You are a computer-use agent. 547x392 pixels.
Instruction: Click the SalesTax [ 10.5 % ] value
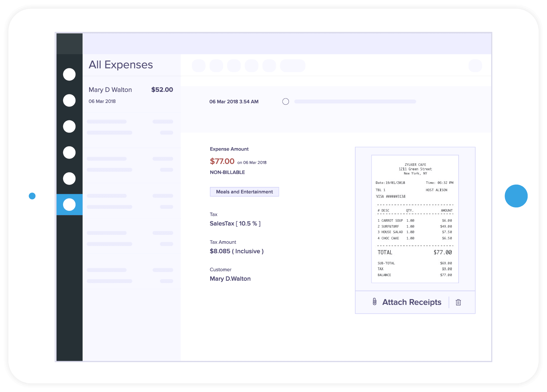pos(235,223)
